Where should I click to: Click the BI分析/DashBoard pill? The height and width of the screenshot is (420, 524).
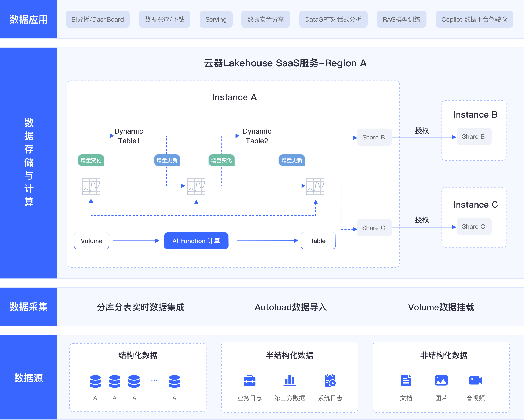pos(97,19)
